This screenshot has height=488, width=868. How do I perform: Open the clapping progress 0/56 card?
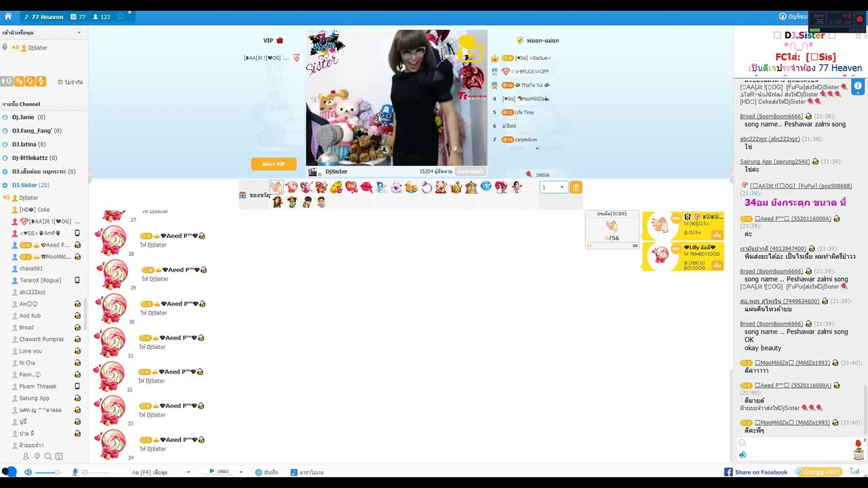click(x=612, y=229)
